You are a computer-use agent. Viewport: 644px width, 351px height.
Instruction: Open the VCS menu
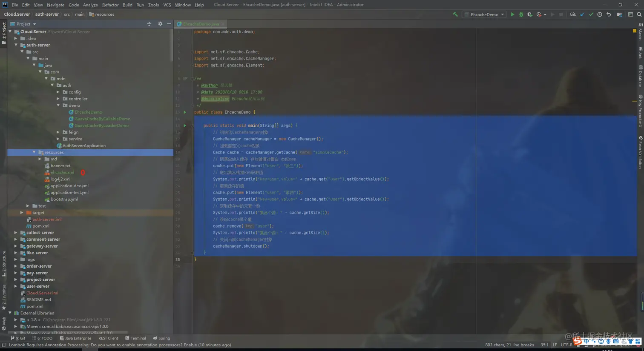click(x=167, y=5)
